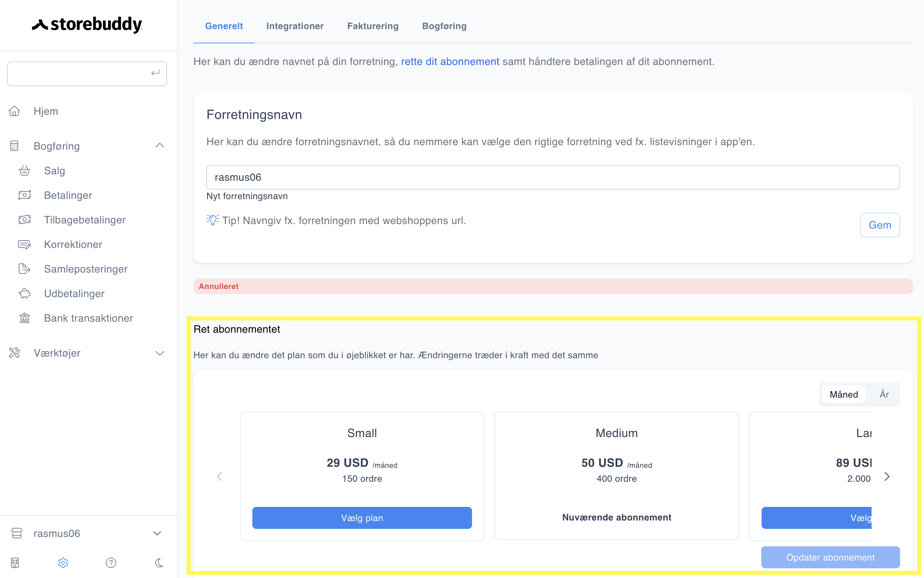Open Betalinger in the sidebar
This screenshot has width=924, height=578.
68,195
